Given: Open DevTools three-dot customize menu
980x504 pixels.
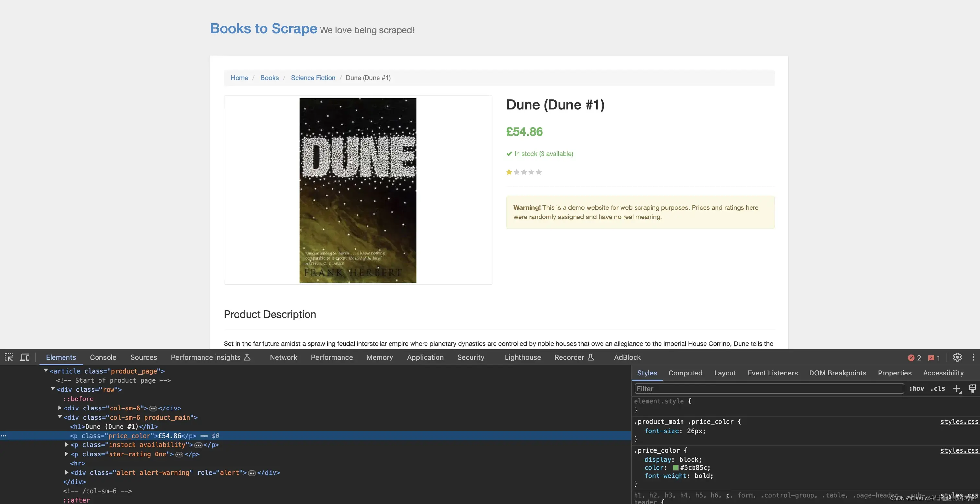Looking at the screenshot, I should [973, 357].
